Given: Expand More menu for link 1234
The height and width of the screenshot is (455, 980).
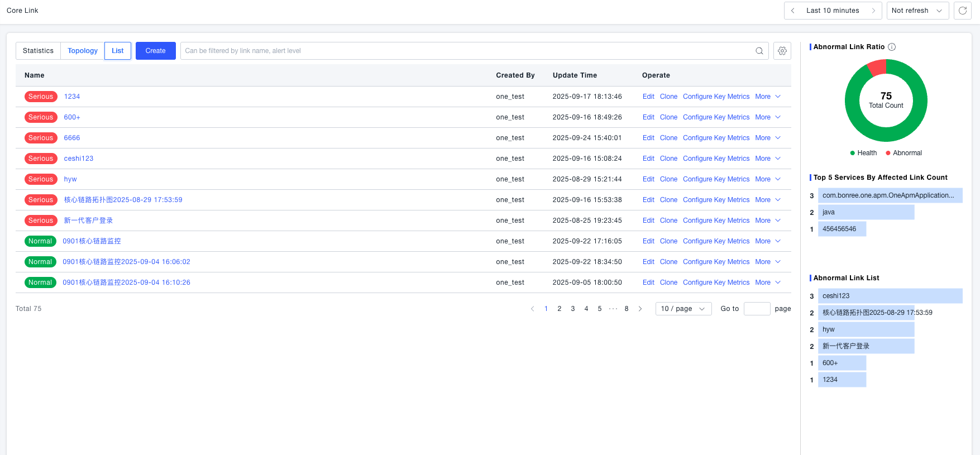Looking at the screenshot, I should coord(767,97).
